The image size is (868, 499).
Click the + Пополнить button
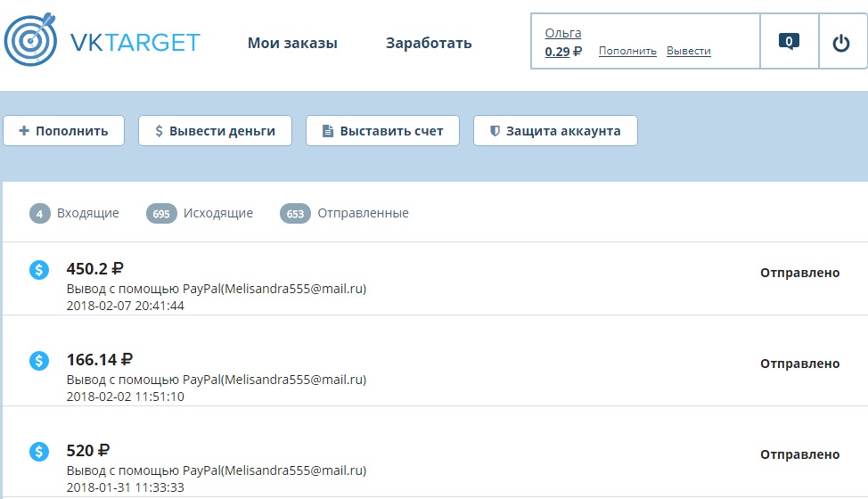click(63, 131)
